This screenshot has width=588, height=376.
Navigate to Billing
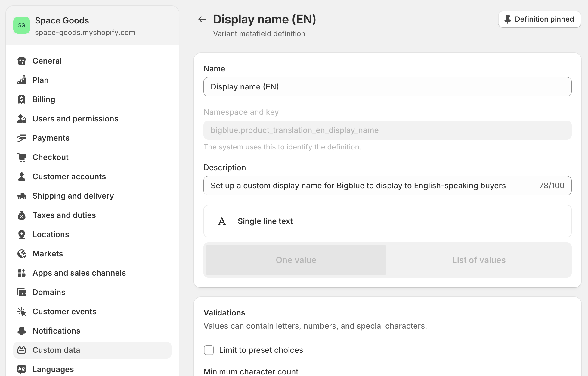[x=92, y=99]
